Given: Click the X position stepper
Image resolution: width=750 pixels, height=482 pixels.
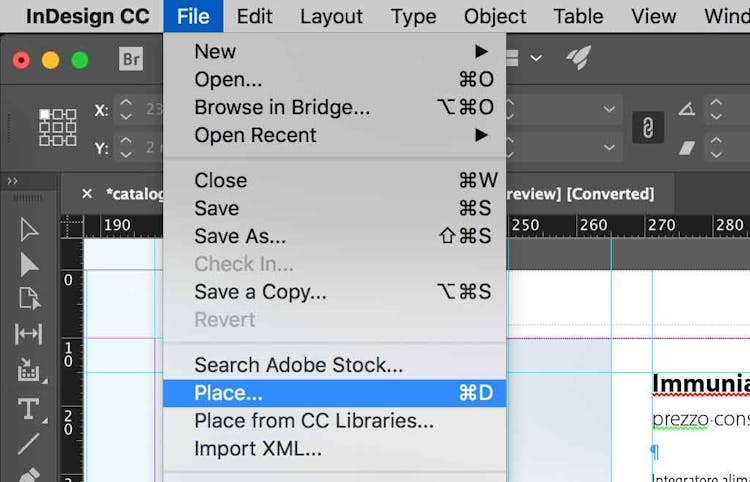Looking at the screenshot, I should [125, 110].
